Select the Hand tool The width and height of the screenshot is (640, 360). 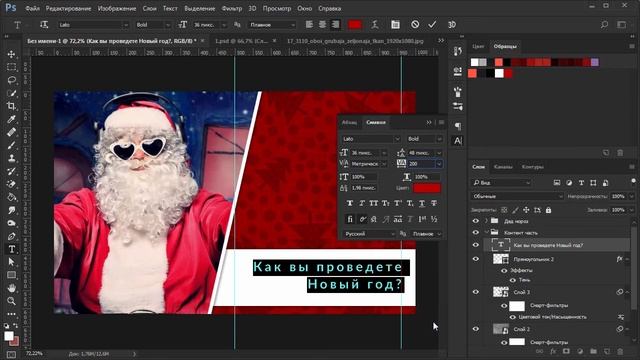(11, 288)
